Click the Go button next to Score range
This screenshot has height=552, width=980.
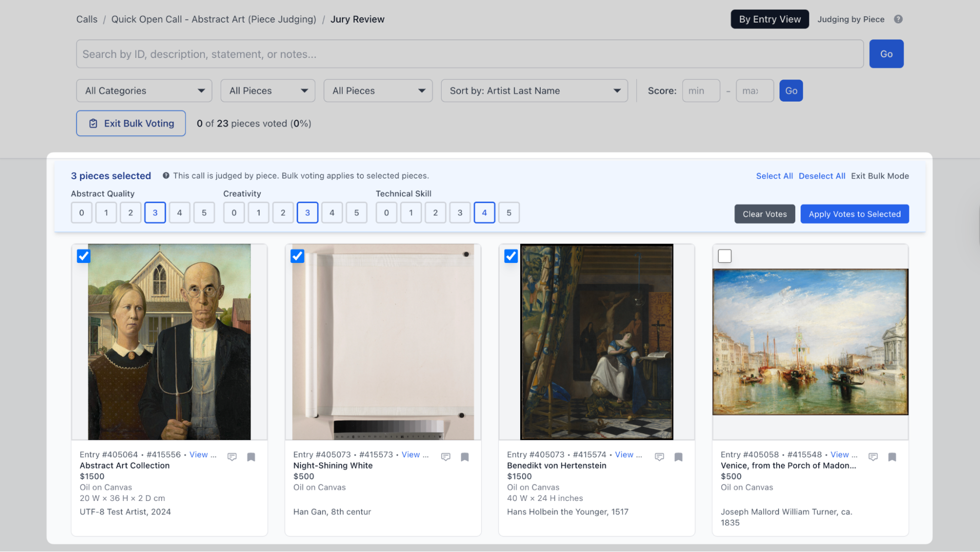791,91
